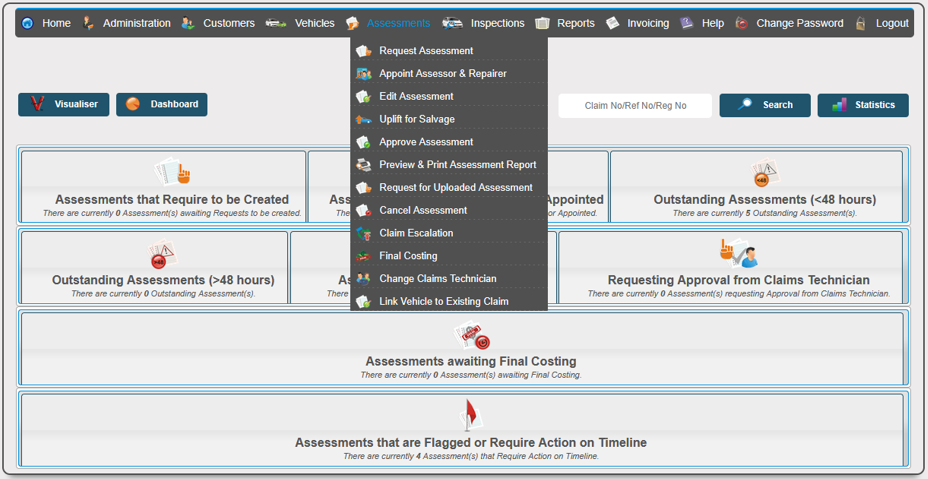Click the Request for Uploaded Assessment icon

coord(363,188)
